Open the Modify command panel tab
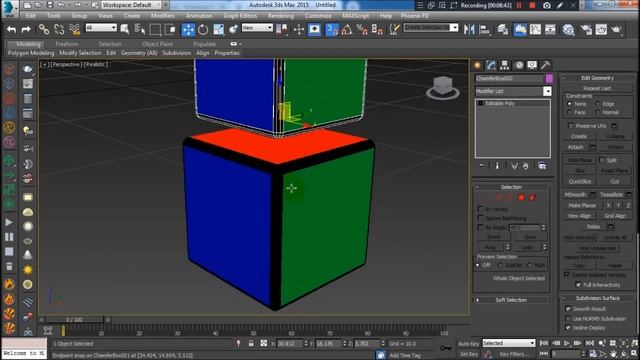The height and width of the screenshot is (360, 640). click(491, 65)
